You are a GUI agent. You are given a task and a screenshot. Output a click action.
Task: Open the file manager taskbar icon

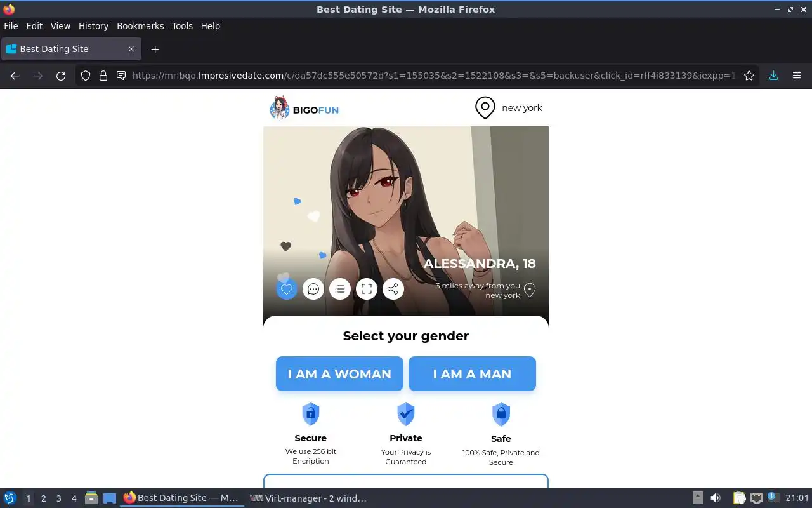[x=91, y=498]
